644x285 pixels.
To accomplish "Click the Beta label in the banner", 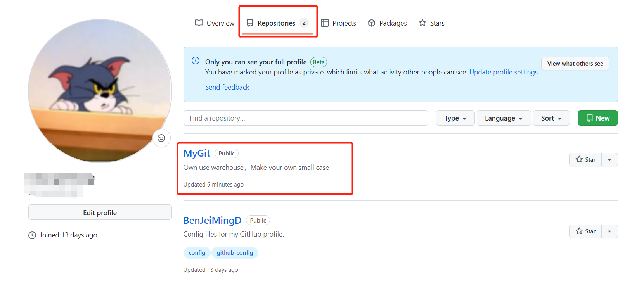I will coord(319,62).
